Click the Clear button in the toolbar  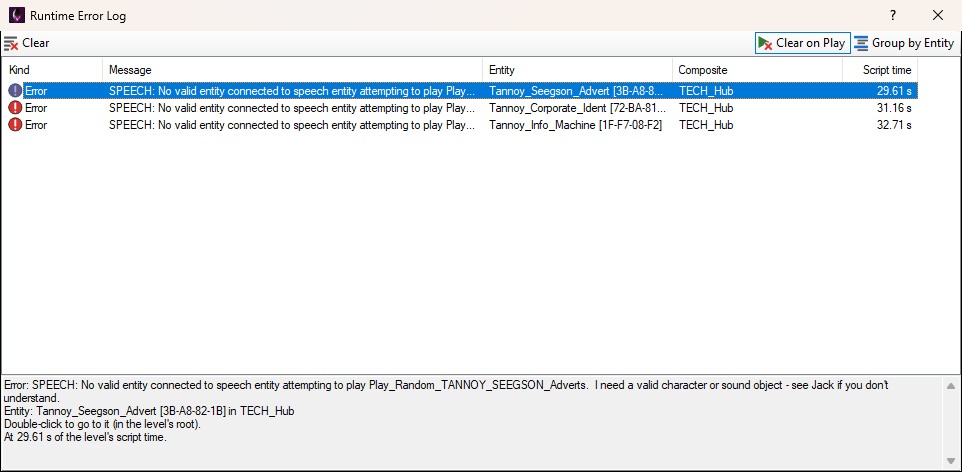click(26, 44)
